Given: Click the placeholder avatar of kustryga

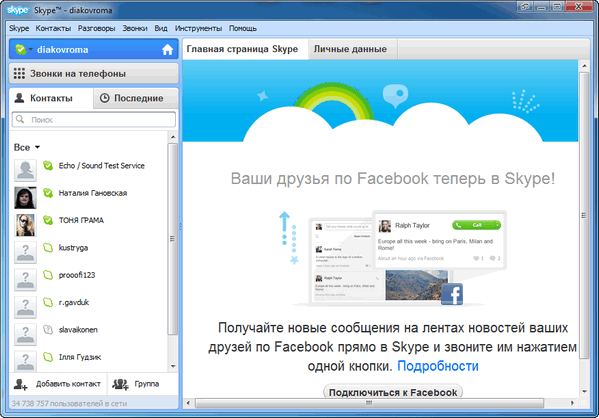Looking at the screenshot, I should coord(25,253).
